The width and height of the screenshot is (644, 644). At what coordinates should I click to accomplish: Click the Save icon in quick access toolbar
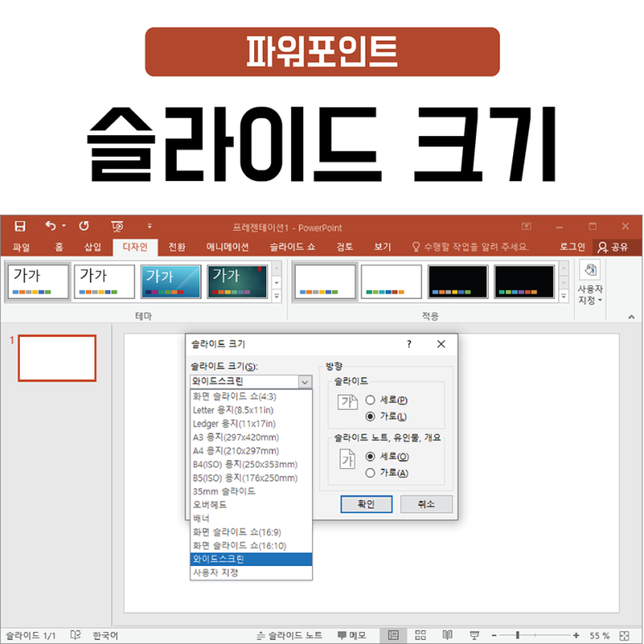tap(20, 226)
